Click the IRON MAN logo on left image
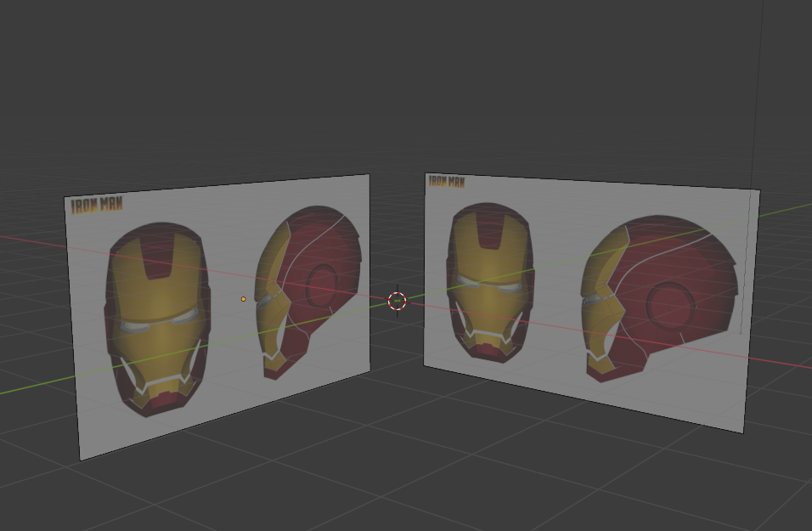Screen dimensions: 812x531 97,205
